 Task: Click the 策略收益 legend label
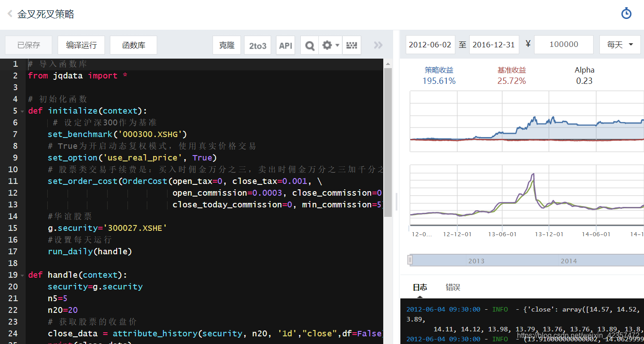[x=439, y=70]
